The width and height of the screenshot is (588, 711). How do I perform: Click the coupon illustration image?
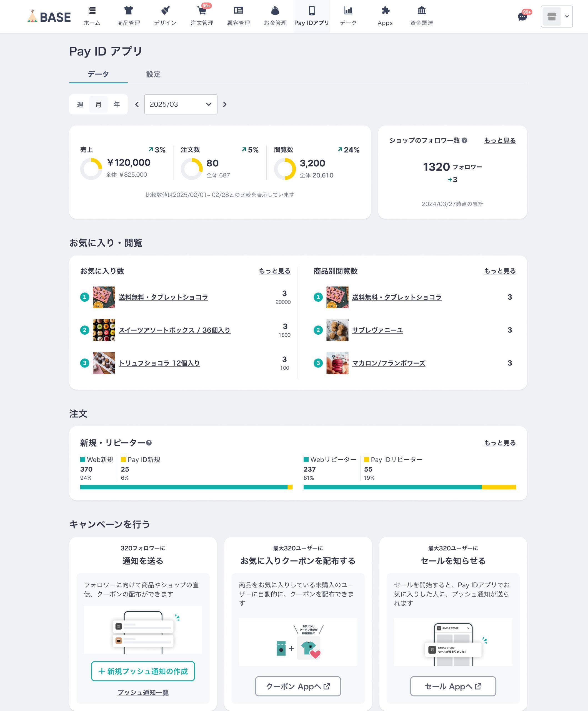click(x=298, y=642)
